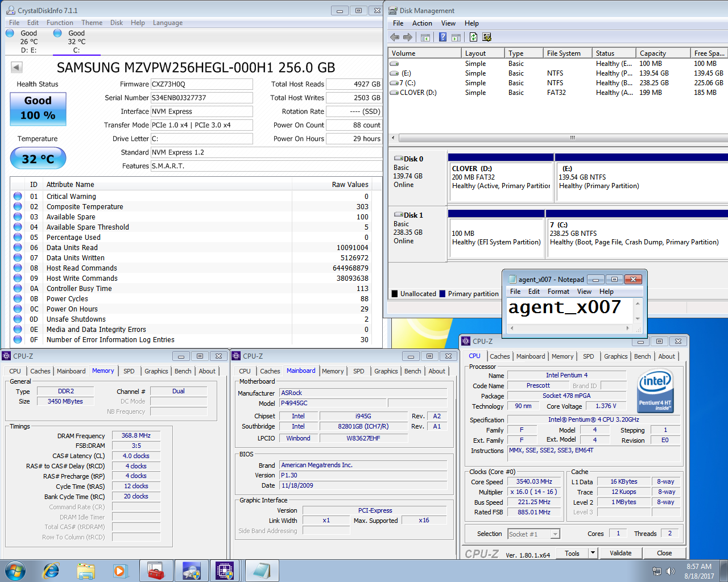Switch to the red toolbox management console taskbar icon
The width and height of the screenshot is (728, 582).
tap(155, 571)
